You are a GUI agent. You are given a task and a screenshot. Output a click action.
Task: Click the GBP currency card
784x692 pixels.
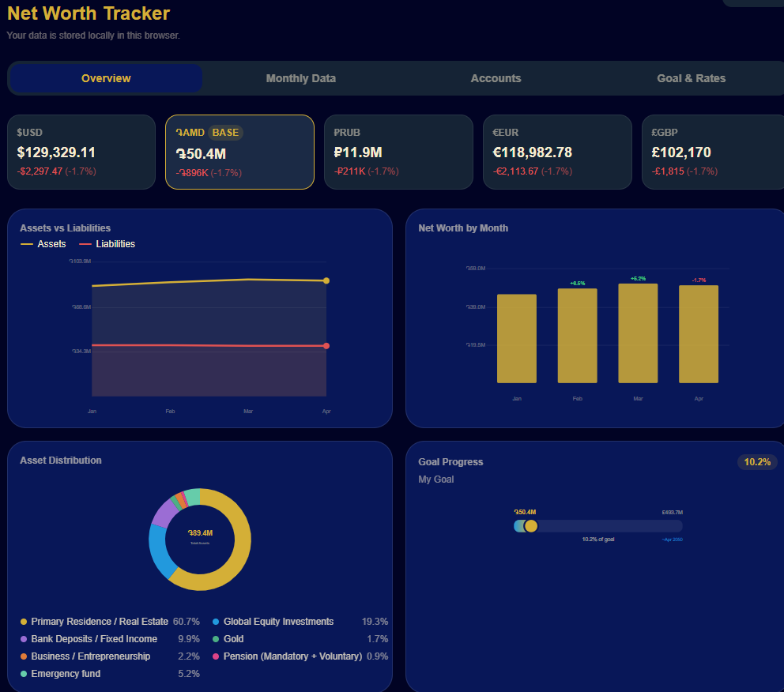pos(711,152)
